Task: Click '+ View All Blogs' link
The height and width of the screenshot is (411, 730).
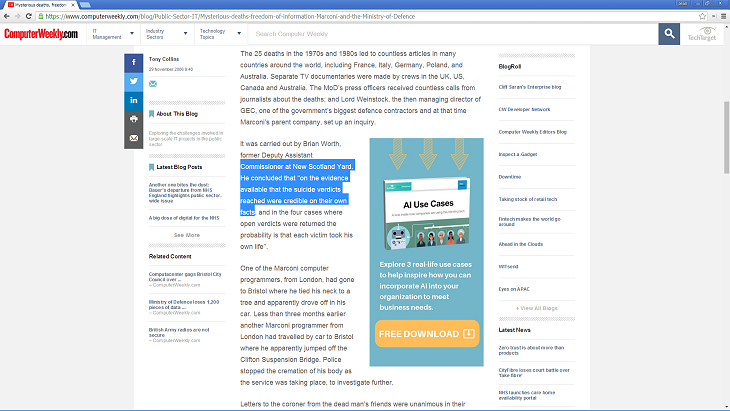Action: click(x=536, y=308)
